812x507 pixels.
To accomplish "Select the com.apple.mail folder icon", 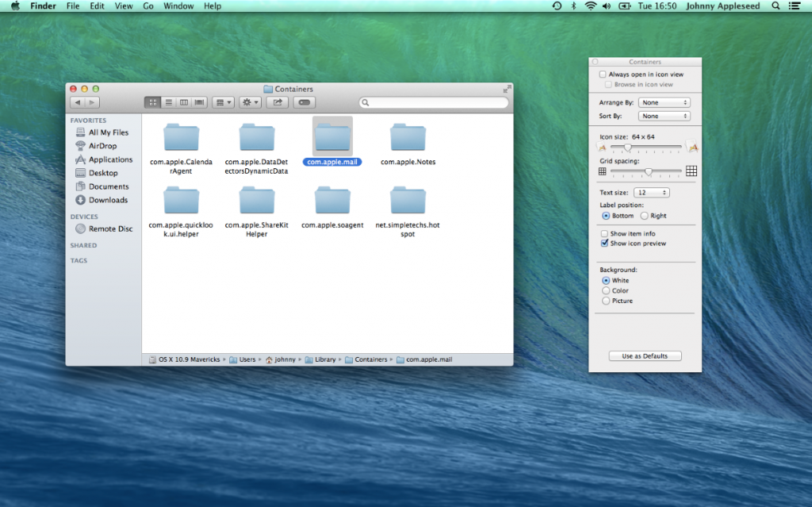I will point(332,136).
